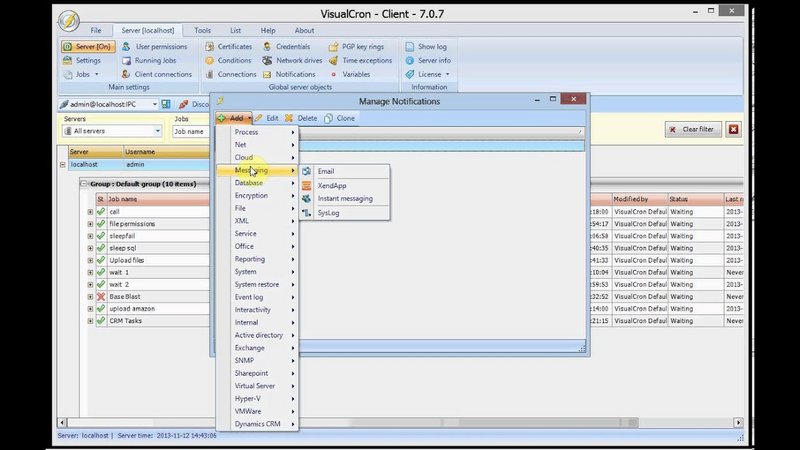
Task: Click Show log icon
Action: [410, 46]
